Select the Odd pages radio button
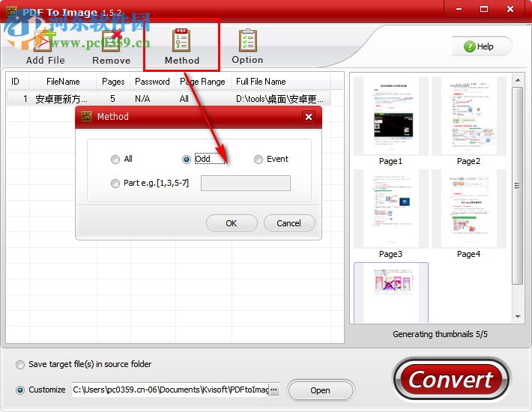Viewport: 532px width, 412px height. point(187,160)
